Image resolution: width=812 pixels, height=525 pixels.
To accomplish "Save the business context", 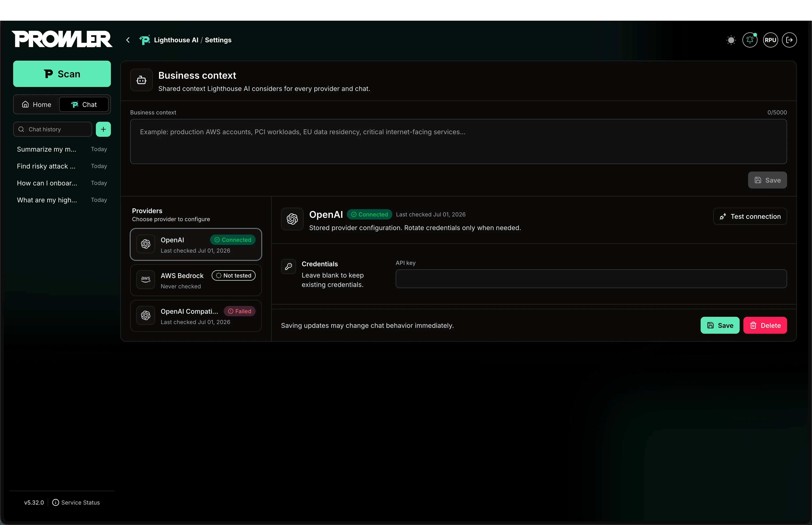I will point(767,180).
